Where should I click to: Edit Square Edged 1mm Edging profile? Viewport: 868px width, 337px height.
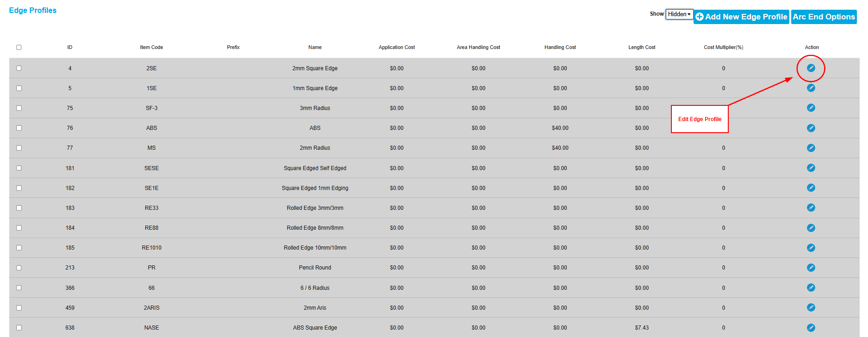(811, 188)
